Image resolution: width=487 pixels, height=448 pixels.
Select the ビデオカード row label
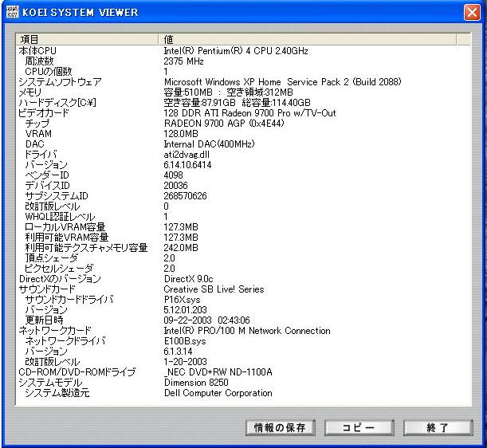(x=44, y=113)
